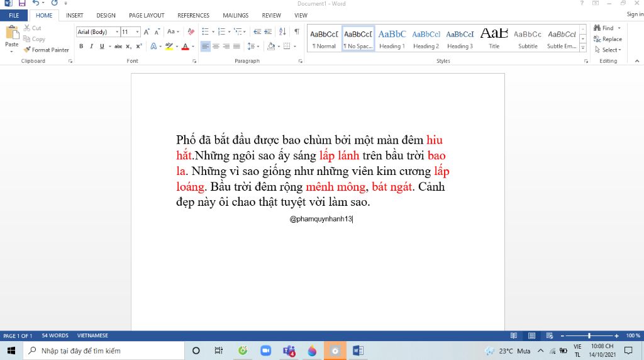
Task: Click the 54 WORDS count in status bar
Action: tap(55, 335)
